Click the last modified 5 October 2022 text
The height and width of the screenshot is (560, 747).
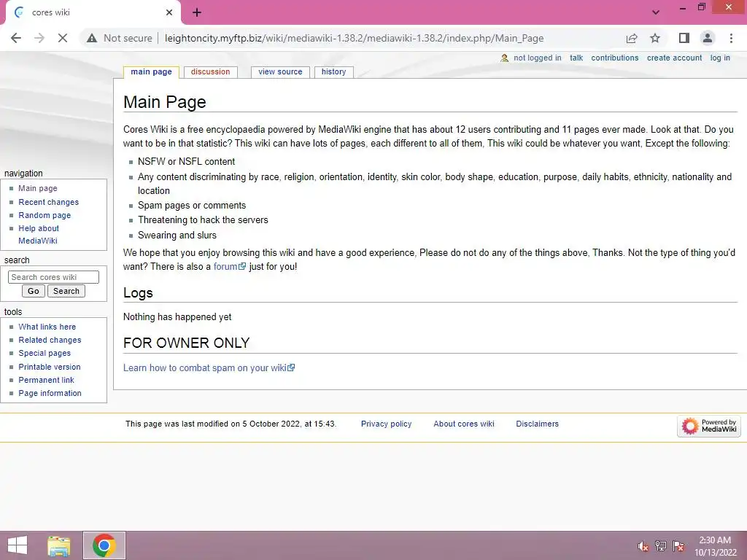(x=231, y=424)
